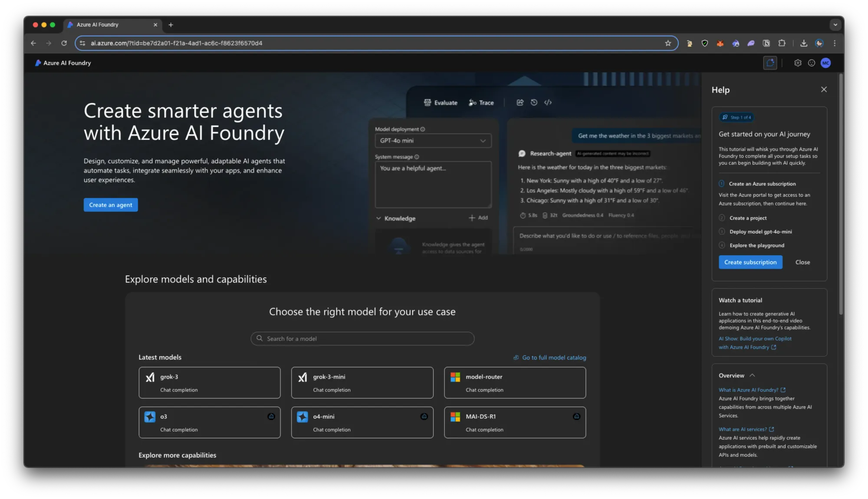This screenshot has height=499, width=868.
Task: Click the browser address bar
Action: tap(376, 43)
